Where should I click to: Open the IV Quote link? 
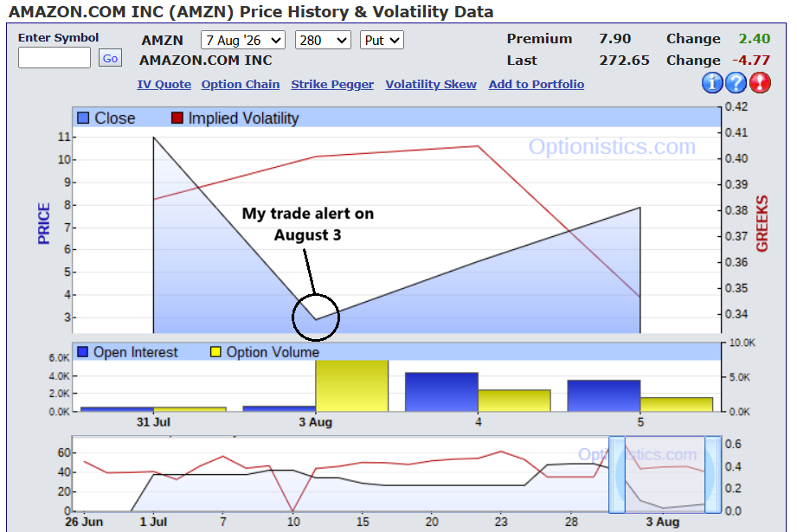(164, 85)
